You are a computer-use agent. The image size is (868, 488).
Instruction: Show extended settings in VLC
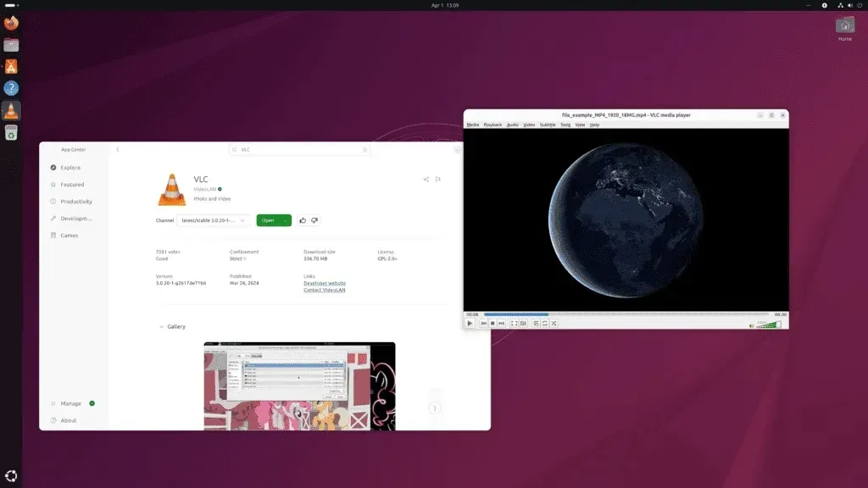(x=523, y=323)
